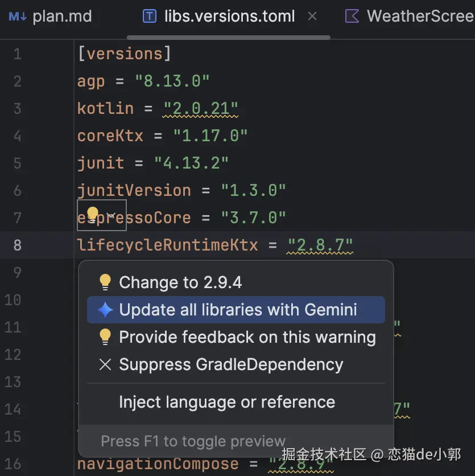Image resolution: width=475 pixels, height=476 pixels.
Task: Select "Inject language or reference" option
Action: tap(226, 402)
